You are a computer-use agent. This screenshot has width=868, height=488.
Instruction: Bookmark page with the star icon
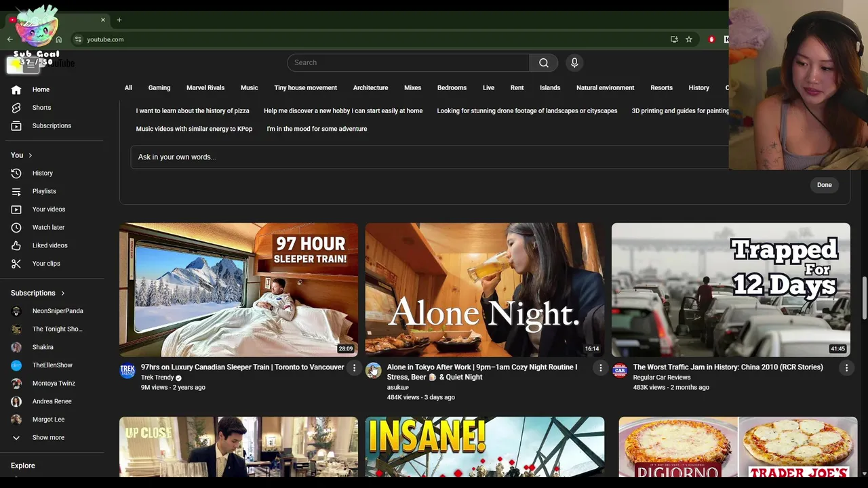click(x=689, y=39)
